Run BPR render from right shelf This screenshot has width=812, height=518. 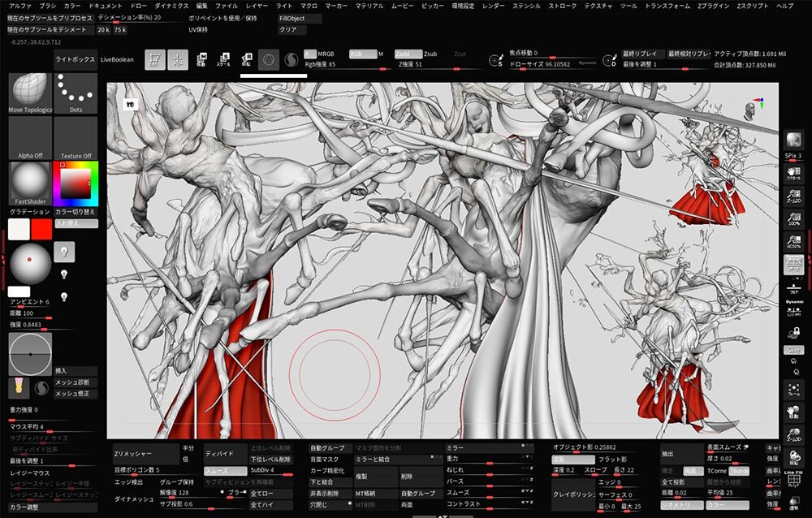[x=793, y=140]
